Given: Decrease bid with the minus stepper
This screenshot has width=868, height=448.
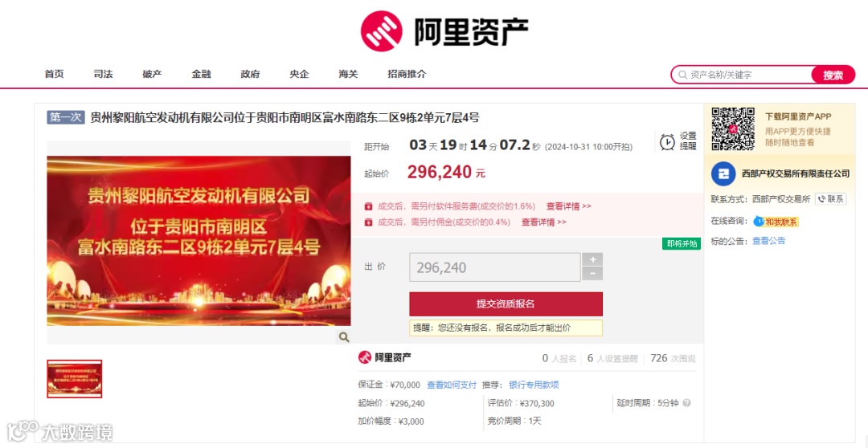Looking at the screenshot, I should point(592,274).
